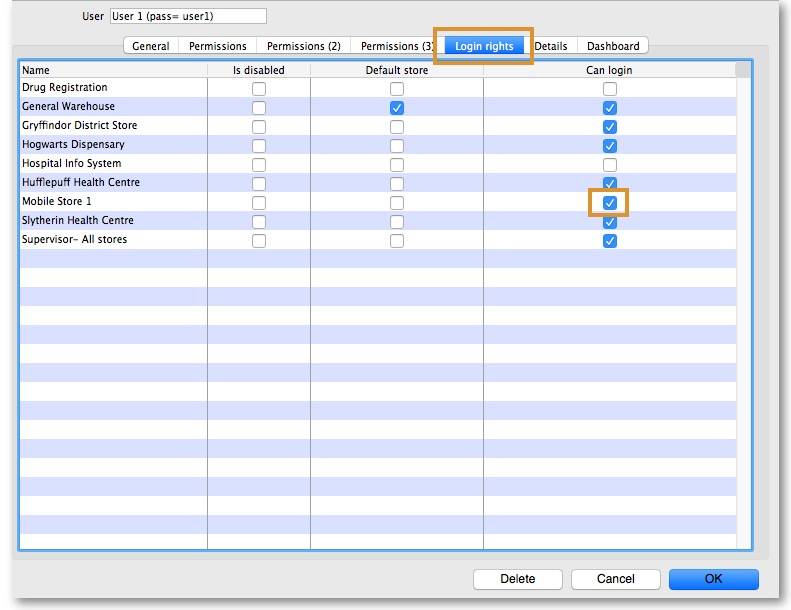Screen dimensions: 791x610
Task: Go to the Details tab
Action: 551,46
